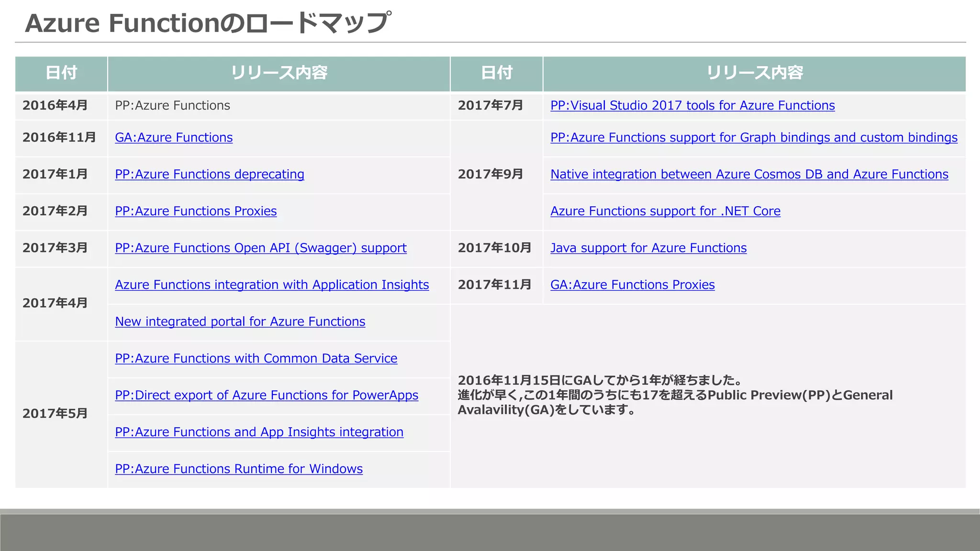Open PP:Azure Functions Proxies link
This screenshot has height=551, width=980.
pyautogui.click(x=196, y=211)
